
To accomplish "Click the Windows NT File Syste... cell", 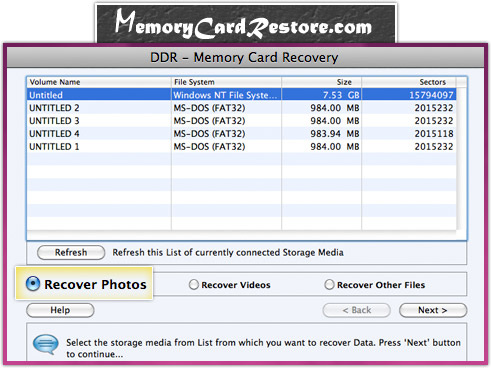I will click(x=225, y=95).
